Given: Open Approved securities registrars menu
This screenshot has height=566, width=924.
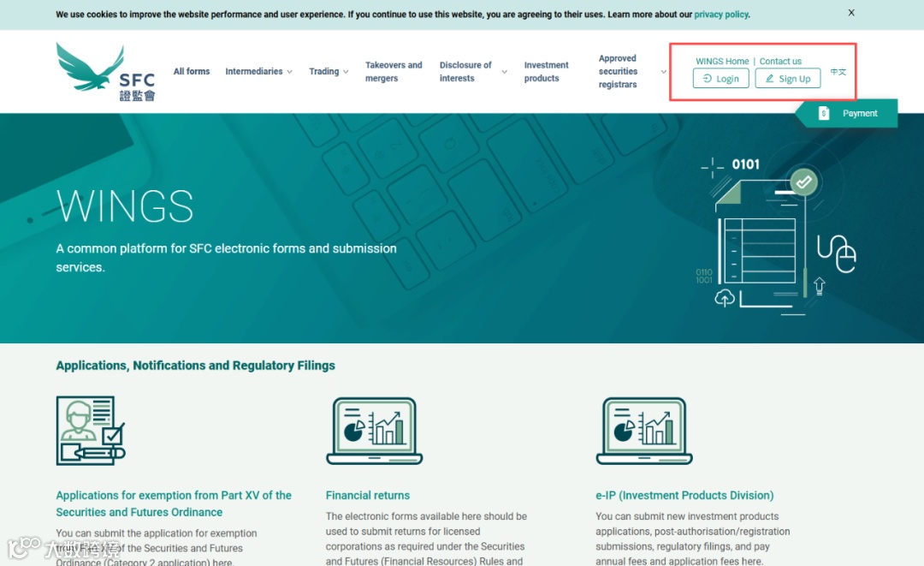Looking at the screenshot, I should coord(619,71).
